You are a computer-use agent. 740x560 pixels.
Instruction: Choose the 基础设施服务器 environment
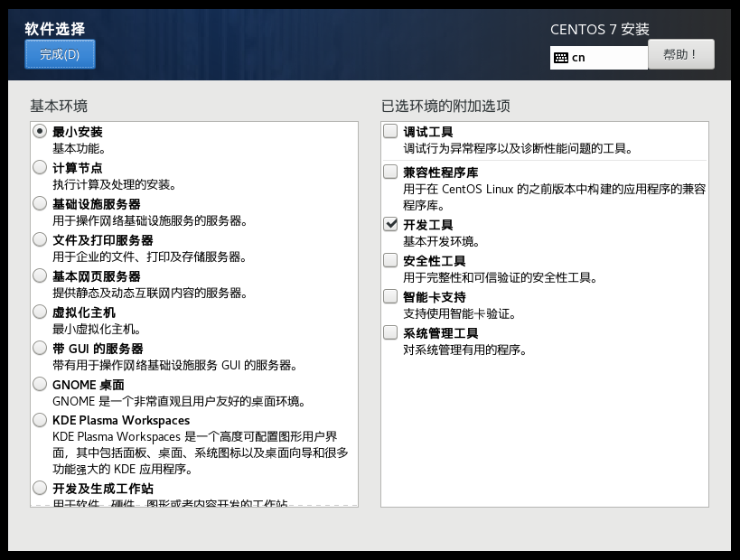point(40,203)
